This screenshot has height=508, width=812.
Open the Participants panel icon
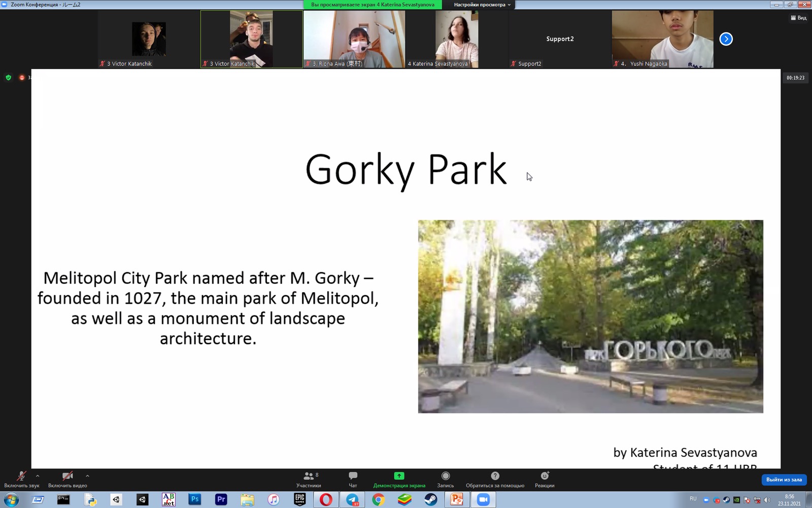pyautogui.click(x=308, y=476)
